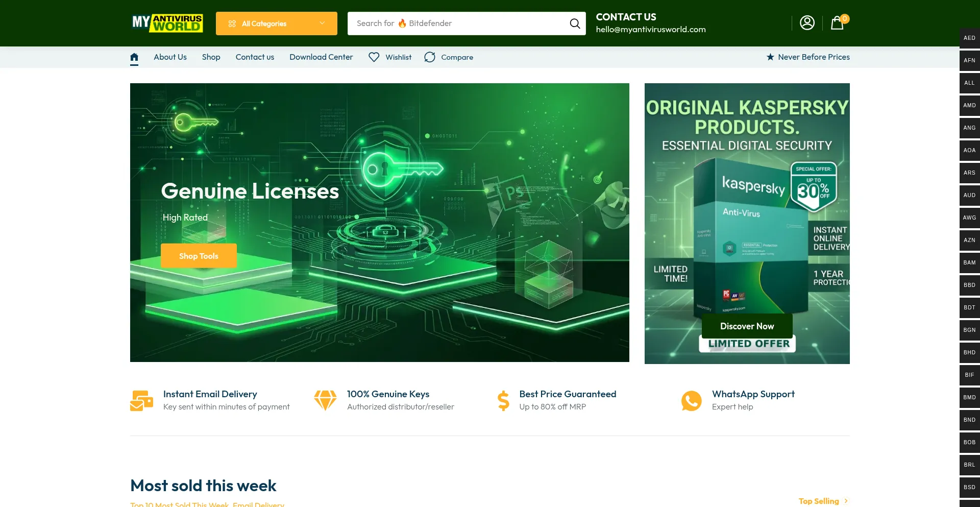Choose BSD currency
Screen dimensions: 980x507
pos(969,487)
